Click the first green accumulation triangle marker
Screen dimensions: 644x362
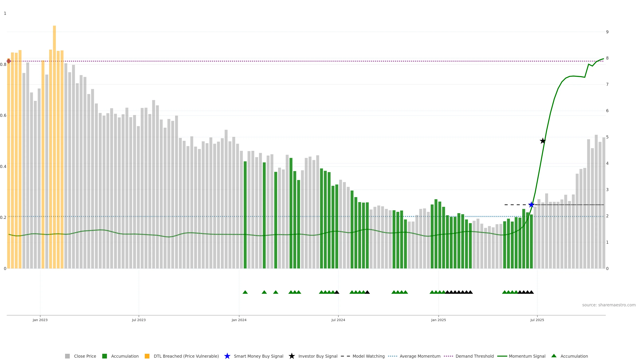(245, 292)
